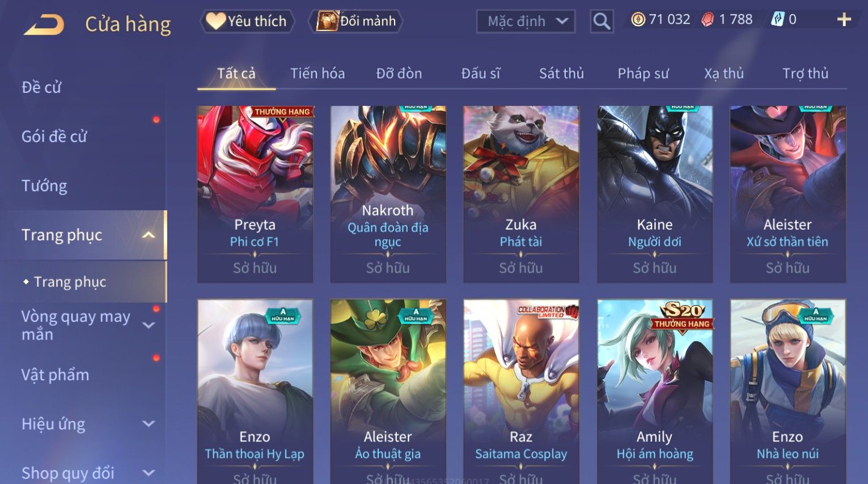Select the Pháp sư tab
This screenshot has height=484, width=868.
[x=643, y=74]
